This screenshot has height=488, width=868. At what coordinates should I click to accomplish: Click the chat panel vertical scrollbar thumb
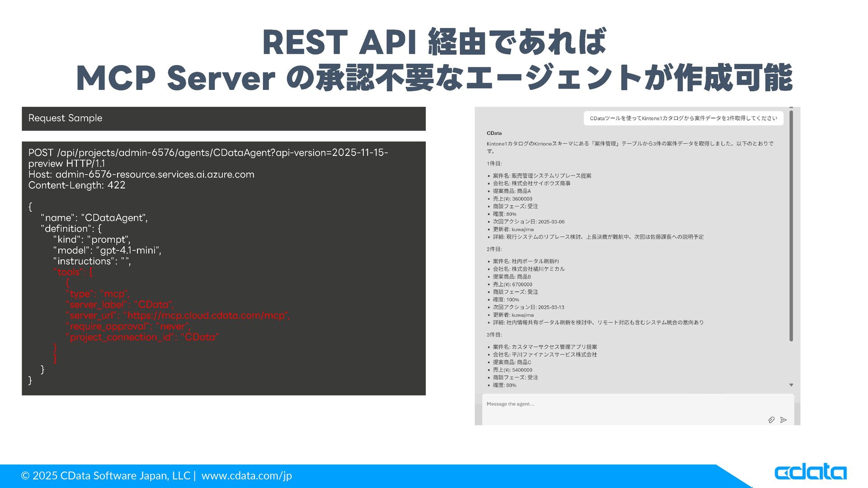[x=791, y=226]
